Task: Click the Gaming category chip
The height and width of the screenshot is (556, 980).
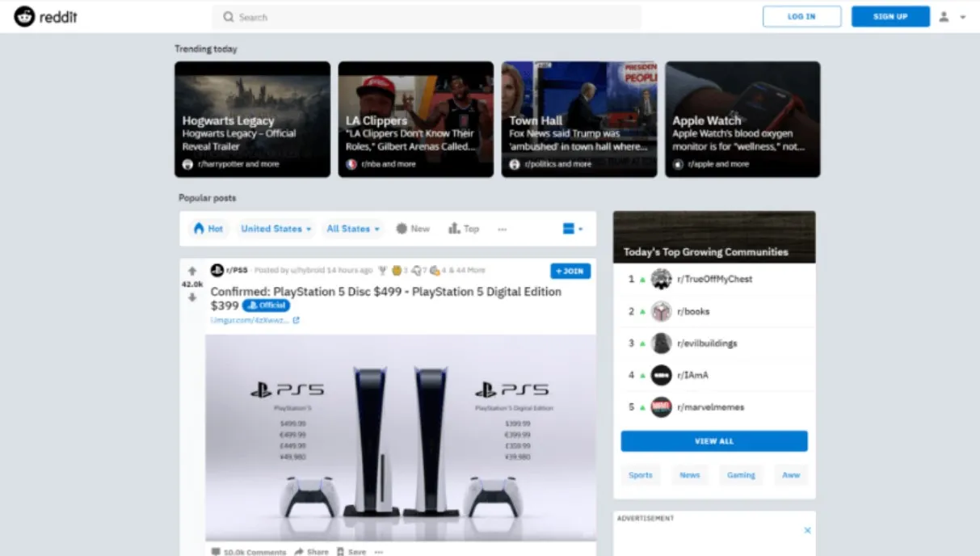Action: tap(741, 475)
